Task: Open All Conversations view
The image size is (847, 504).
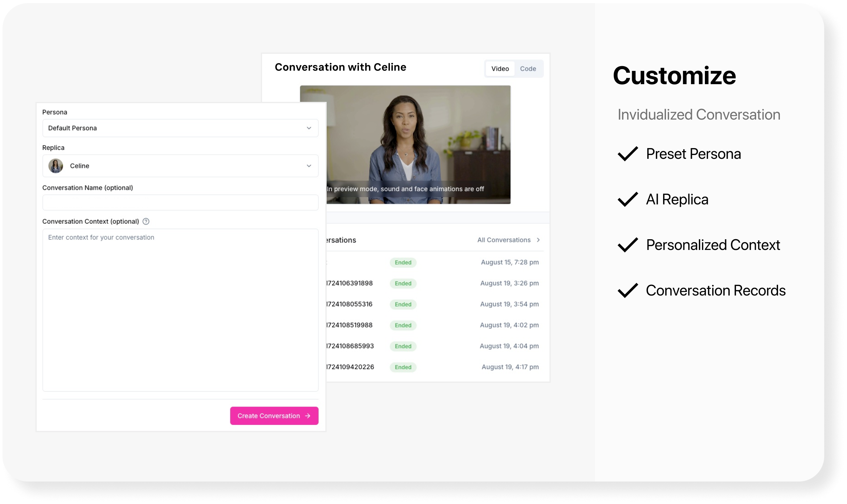Action: tap(507, 240)
